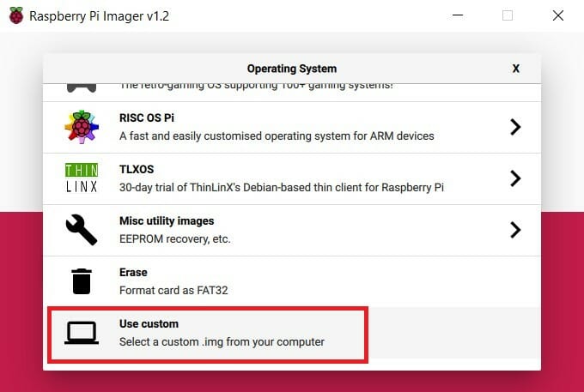The image size is (584, 392).
Task: Click the Raspberry Pi logo in the title bar
Action: (x=16, y=15)
